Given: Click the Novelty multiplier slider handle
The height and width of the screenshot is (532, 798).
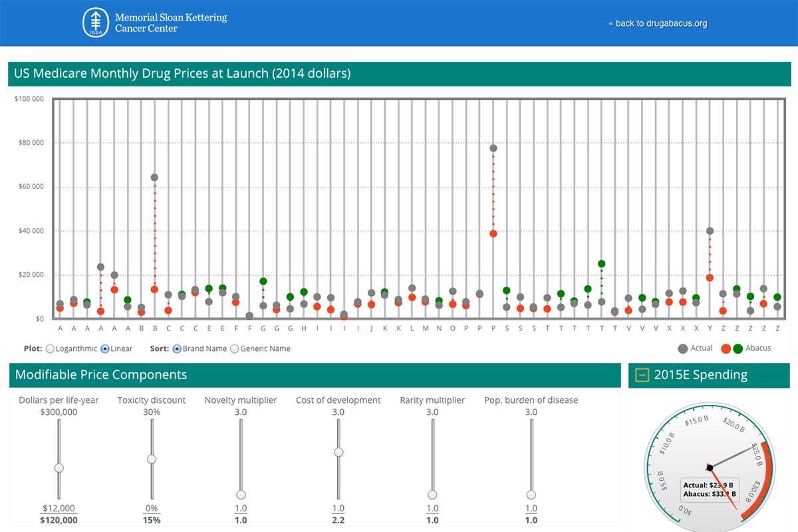Looking at the screenshot, I should [x=241, y=494].
